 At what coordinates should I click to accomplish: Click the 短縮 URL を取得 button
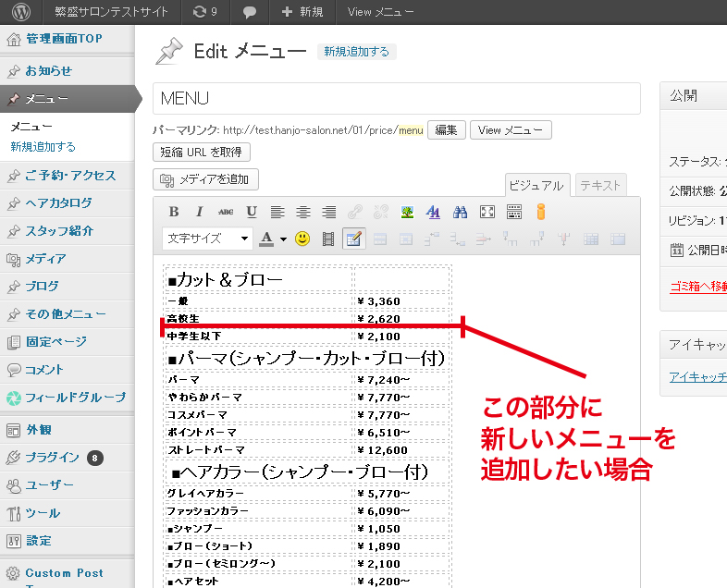tap(201, 152)
